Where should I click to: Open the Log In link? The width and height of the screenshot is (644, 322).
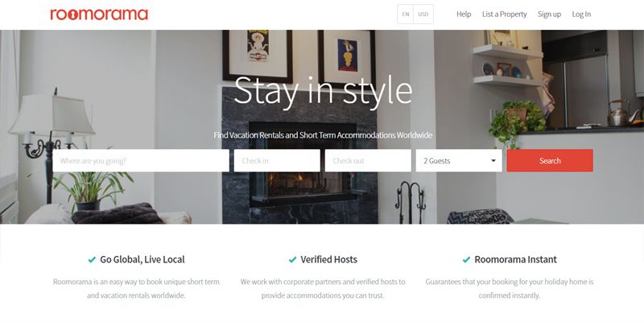581,14
